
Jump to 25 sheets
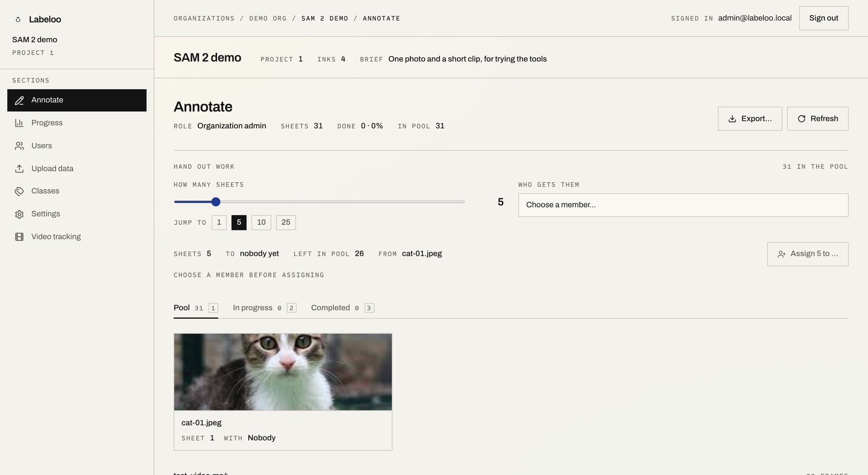286,223
